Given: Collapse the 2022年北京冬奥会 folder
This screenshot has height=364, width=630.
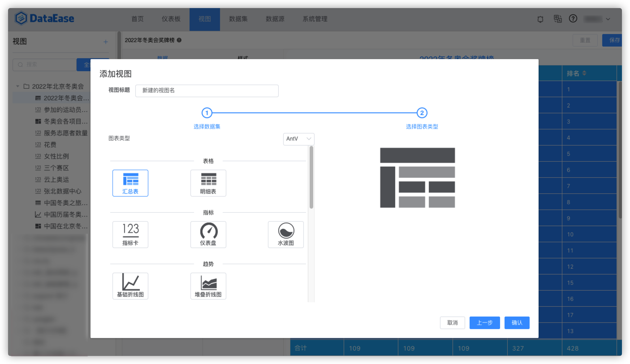Looking at the screenshot, I should tap(18, 86).
